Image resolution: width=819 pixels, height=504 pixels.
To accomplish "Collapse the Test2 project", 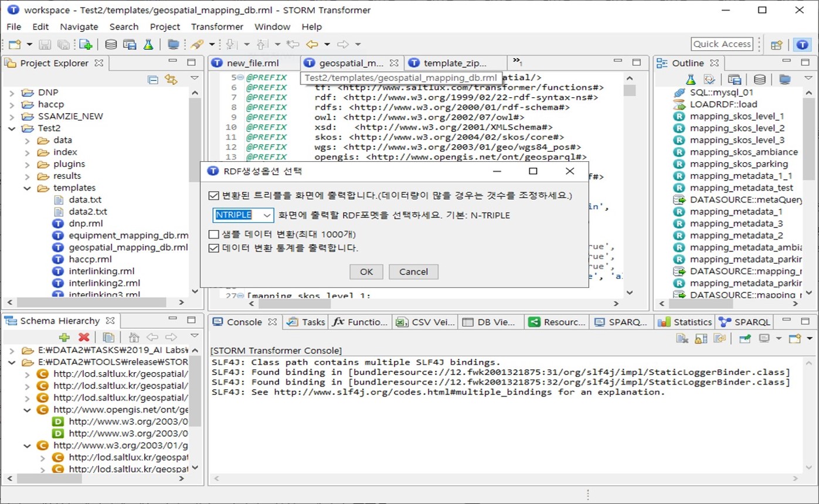I will tap(11, 128).
